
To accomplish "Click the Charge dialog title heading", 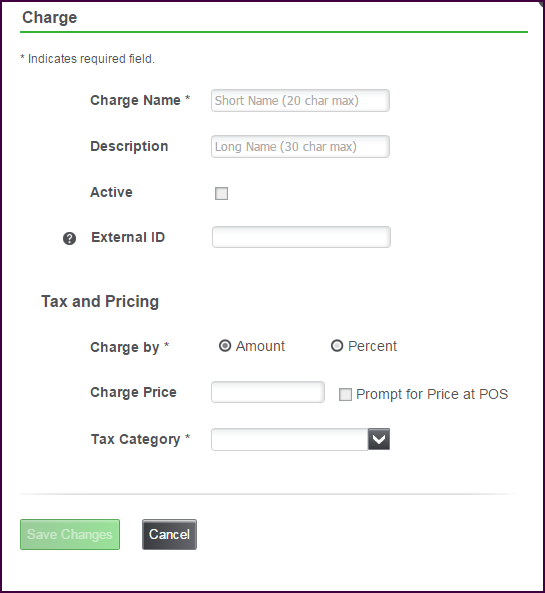I will coord(50,17).
